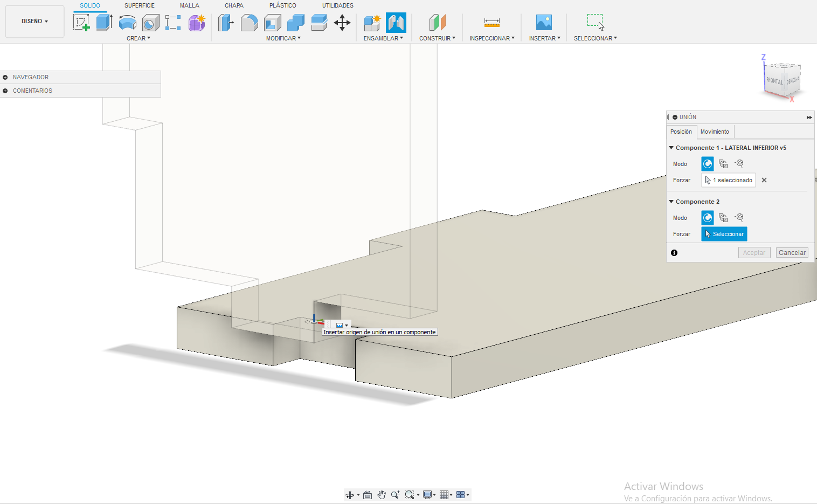Choose the Vaciado (shell) tool
The image size is (817, 504).
click(x=273, y=23)
